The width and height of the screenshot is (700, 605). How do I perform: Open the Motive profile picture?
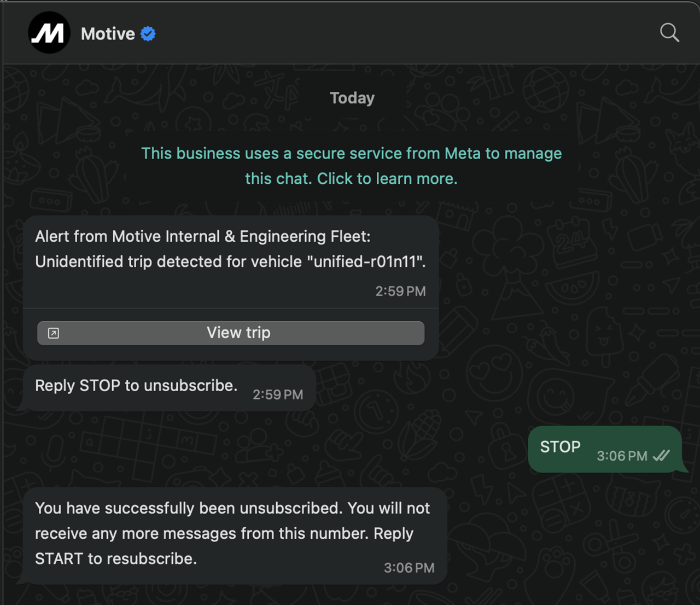point(49,33)
